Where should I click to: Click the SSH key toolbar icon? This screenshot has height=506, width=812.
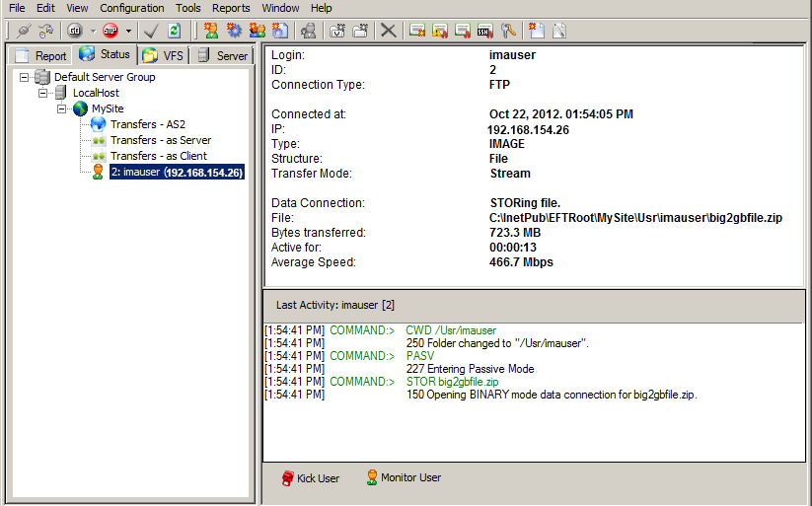pyautogui.click(x=485, y=31)
